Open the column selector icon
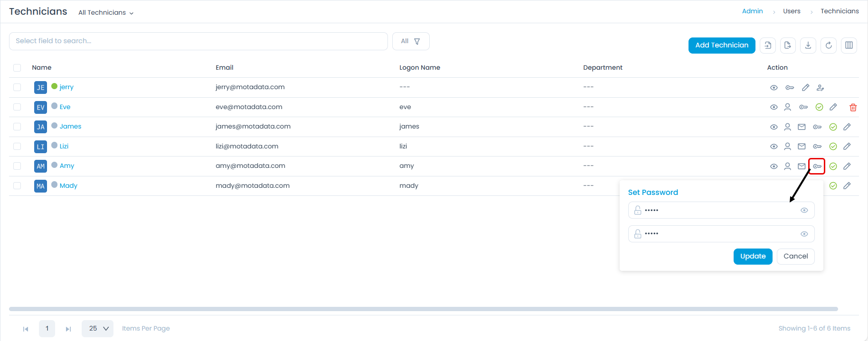868x341 pixels. point(849,46)
